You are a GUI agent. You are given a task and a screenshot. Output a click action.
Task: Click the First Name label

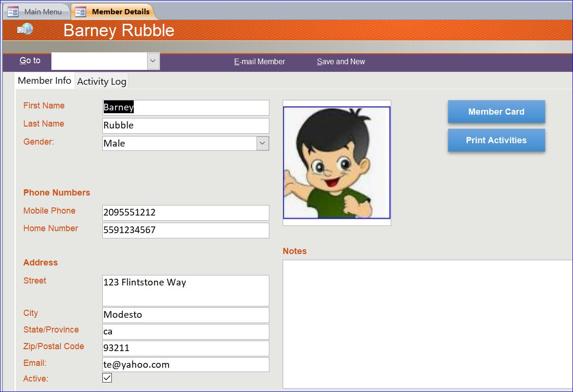click(x=44, y=106)
